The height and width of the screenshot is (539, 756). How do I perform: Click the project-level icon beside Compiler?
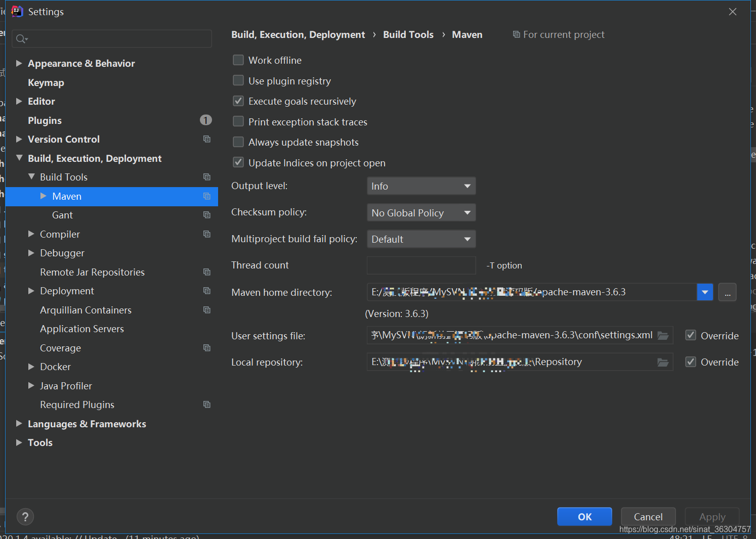point(207,234)
